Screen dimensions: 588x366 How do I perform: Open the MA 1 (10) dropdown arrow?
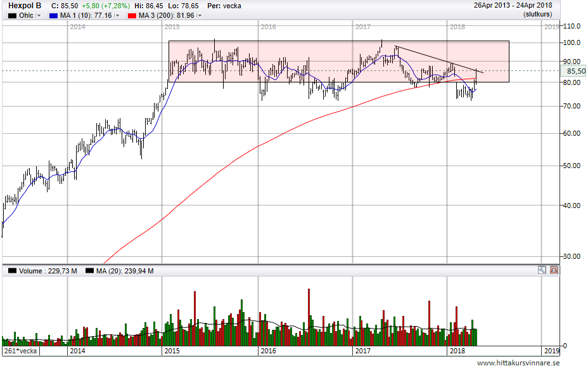click(117, 15)
